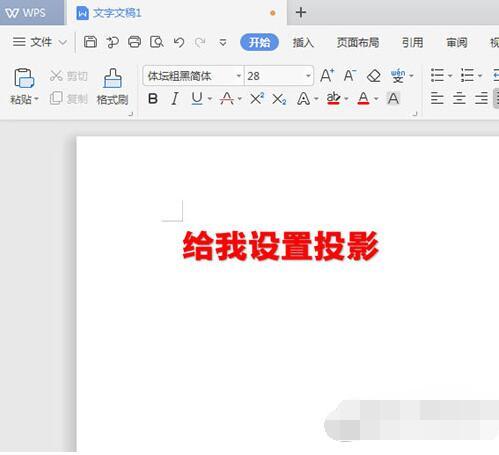Expand the phonetic guide dropdown arrow

point(411,76)
